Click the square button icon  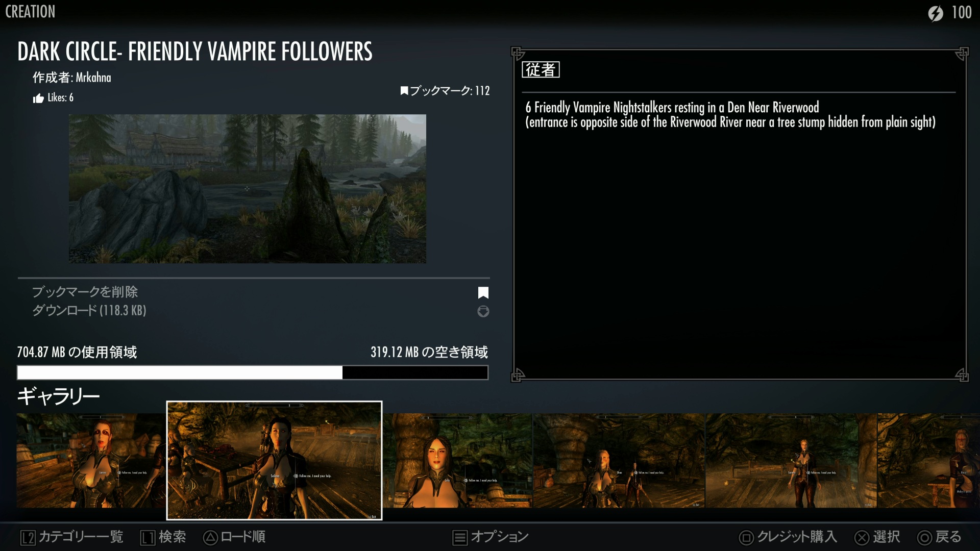tap(746, 538)
